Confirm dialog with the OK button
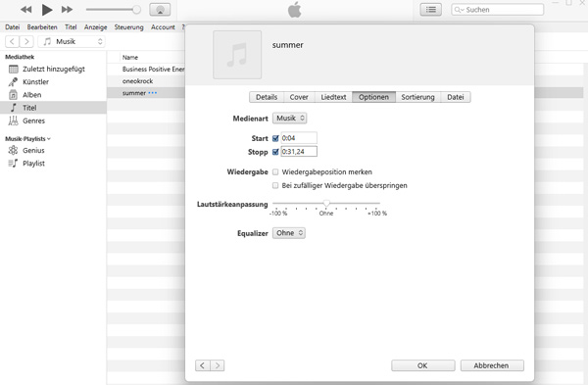 (423, 365)
